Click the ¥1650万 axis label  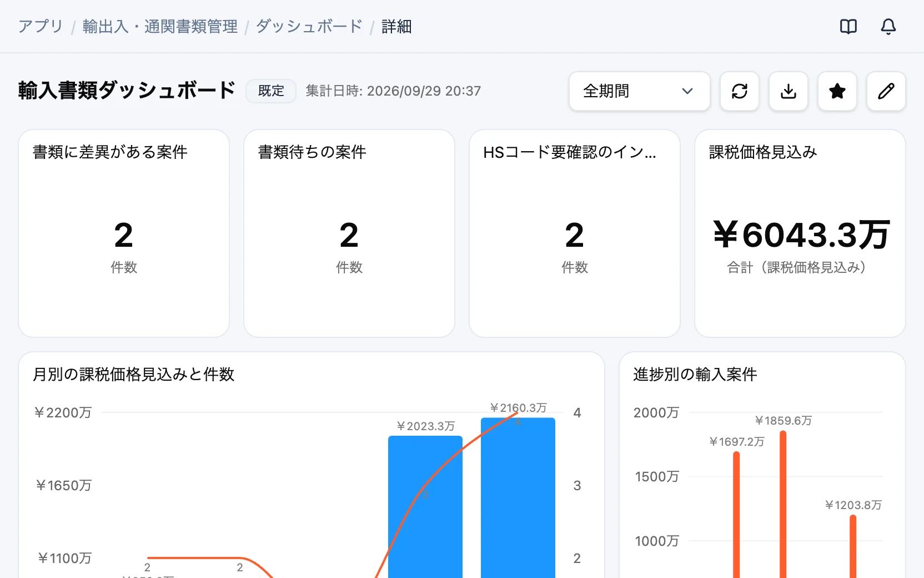[x=63, y=485]
